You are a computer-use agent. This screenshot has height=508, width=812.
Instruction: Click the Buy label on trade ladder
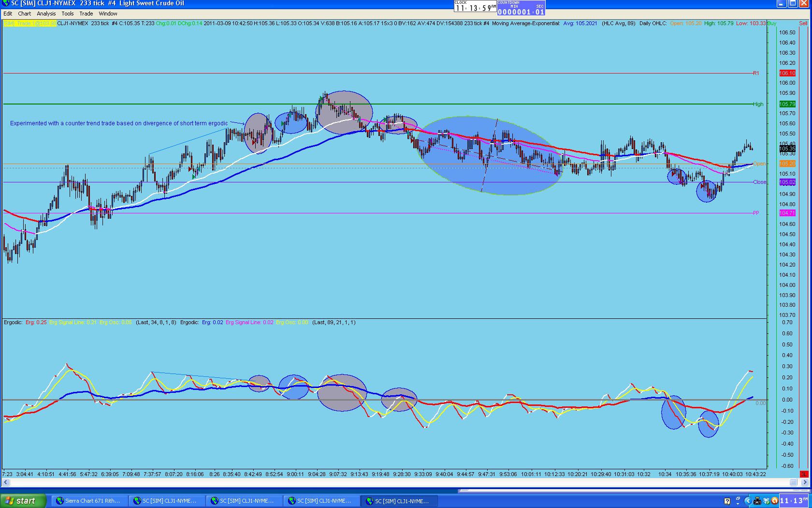[772, 23]
